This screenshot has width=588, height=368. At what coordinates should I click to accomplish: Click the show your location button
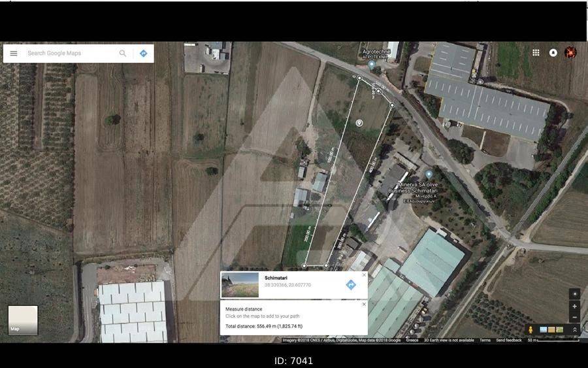(x=574, y=294)
